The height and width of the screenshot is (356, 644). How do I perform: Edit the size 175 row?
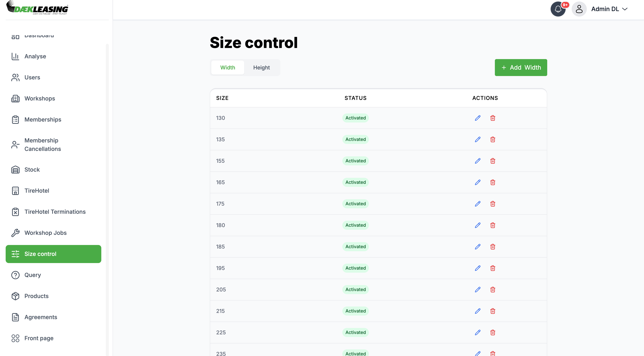point(478,204)
